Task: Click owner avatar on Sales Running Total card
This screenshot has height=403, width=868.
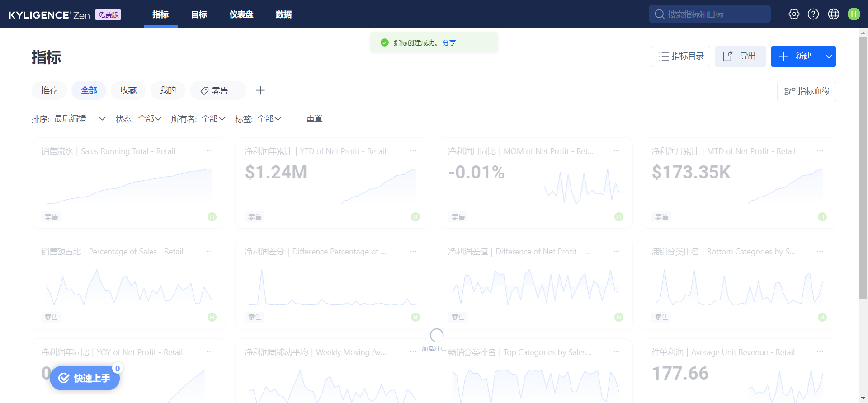Action: (x=212, y=217)
